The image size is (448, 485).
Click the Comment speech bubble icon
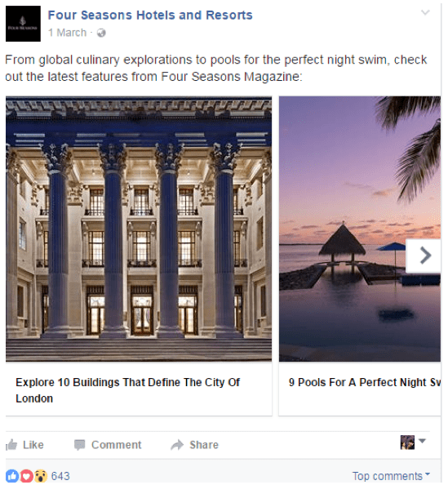pos(79,445)
